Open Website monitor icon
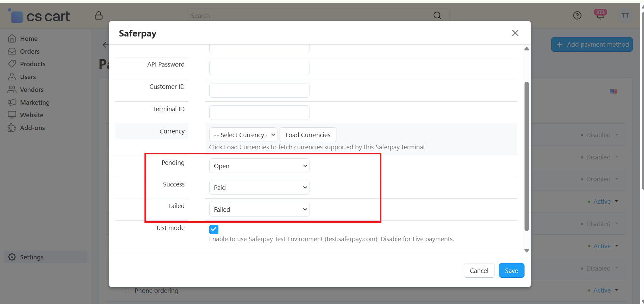The width and height of the screenshot is (644, 304). tap(12, 115)
